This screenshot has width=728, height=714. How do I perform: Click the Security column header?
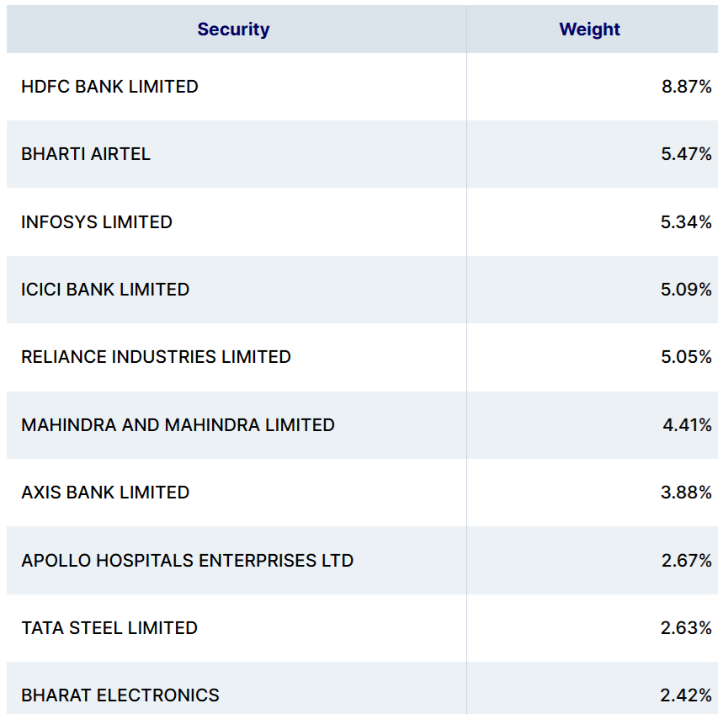tap(233, 29)
